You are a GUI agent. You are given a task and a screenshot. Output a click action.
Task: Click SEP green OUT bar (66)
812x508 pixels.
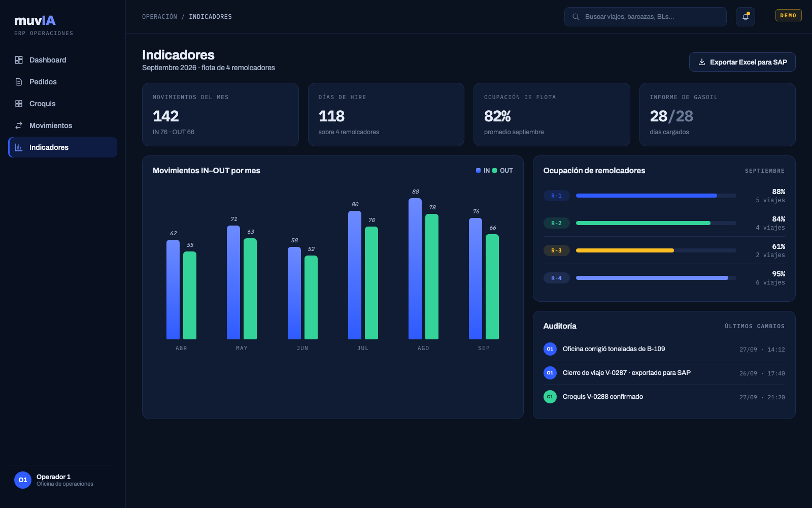[492, 287]
